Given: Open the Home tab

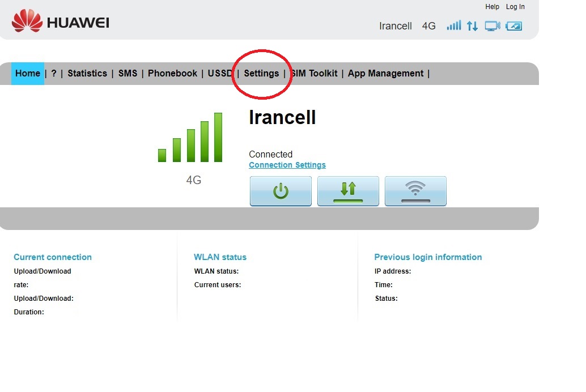Looking at the screenshot, I should point(28,73).
